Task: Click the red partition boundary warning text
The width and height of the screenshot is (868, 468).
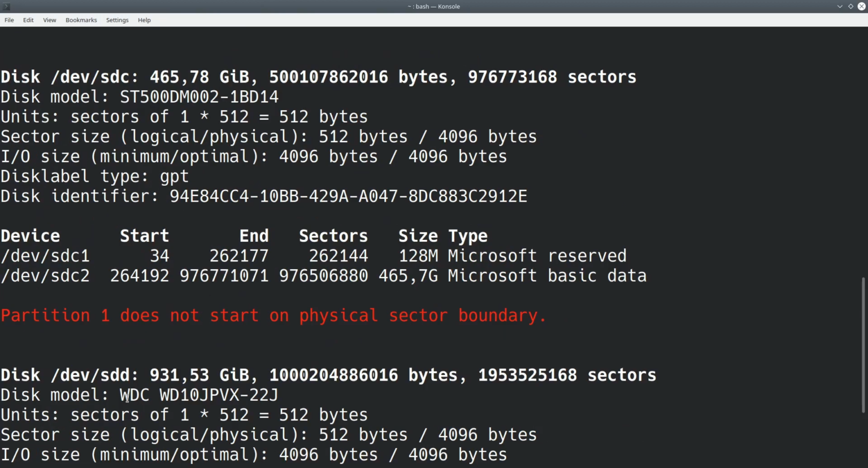Action: (273, 315)
